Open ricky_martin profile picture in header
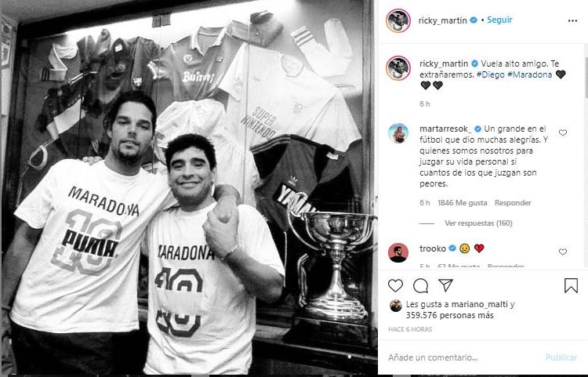588x377 pixels. coord(398,20)
